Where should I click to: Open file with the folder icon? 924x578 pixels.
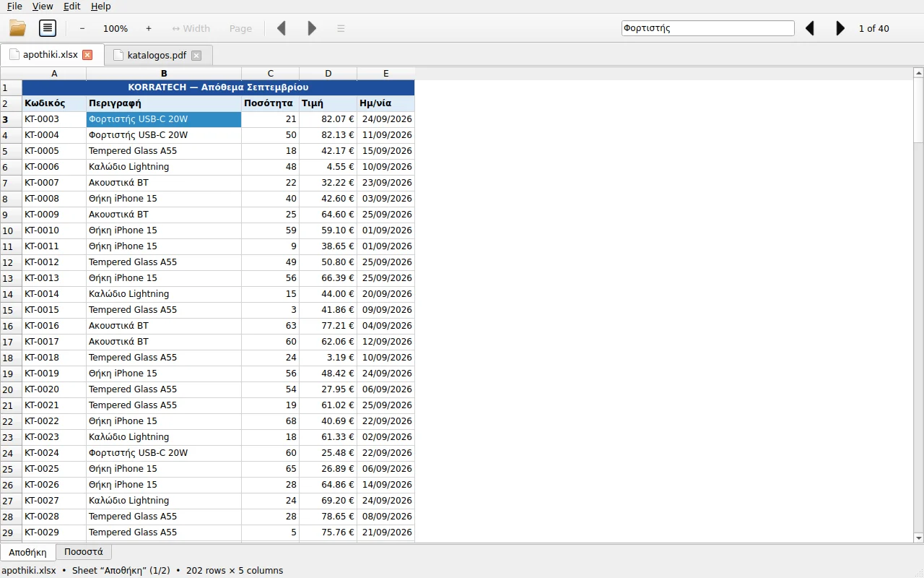coord(17,28)
